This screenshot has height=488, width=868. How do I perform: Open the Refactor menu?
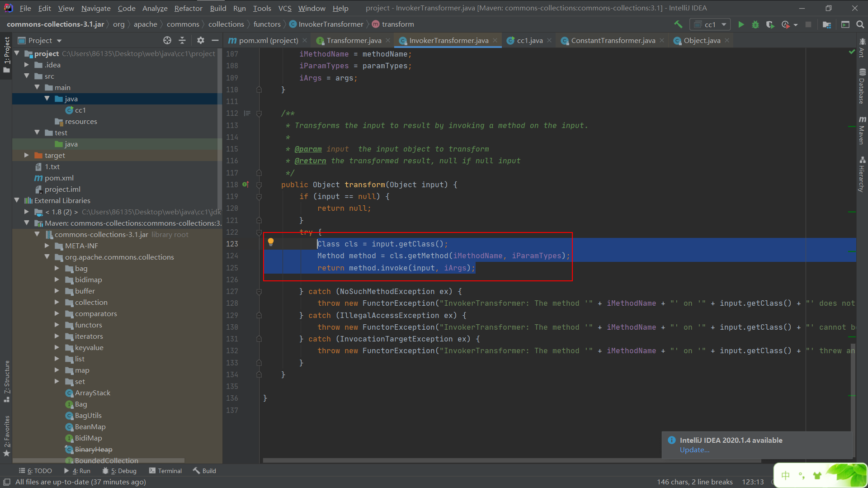188,8
